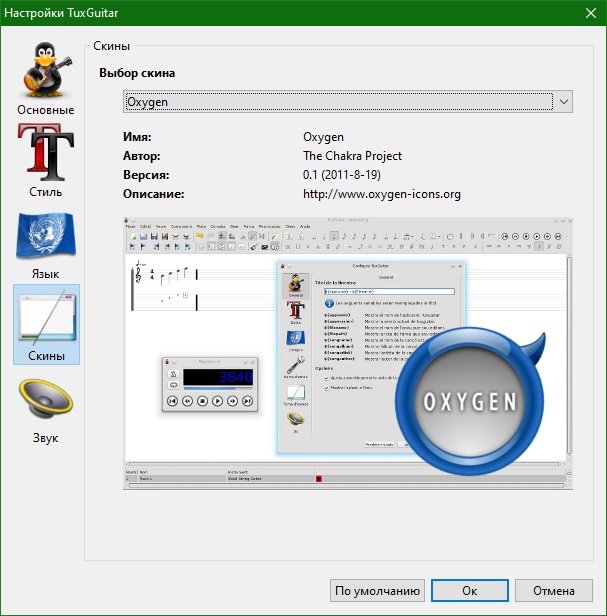This screenshot has width=607, height=616.
Task: Open the Стиль settings section
Action: point(46,161)
